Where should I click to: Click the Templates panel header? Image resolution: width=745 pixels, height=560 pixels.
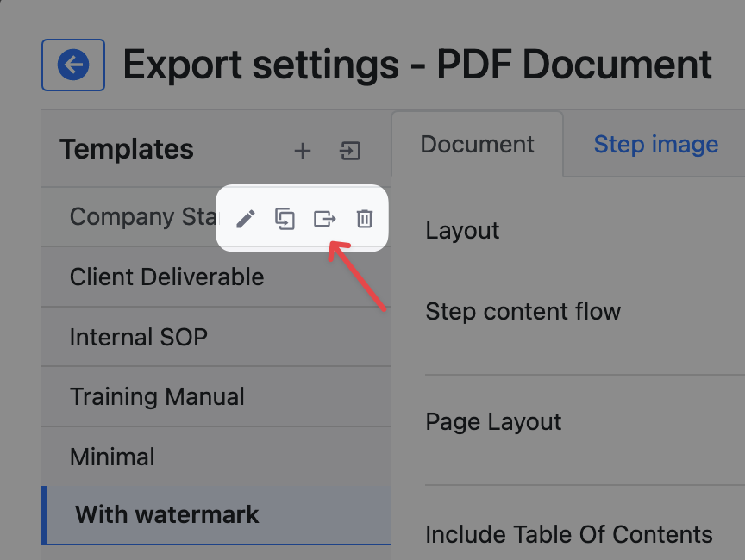click(126, 150)
